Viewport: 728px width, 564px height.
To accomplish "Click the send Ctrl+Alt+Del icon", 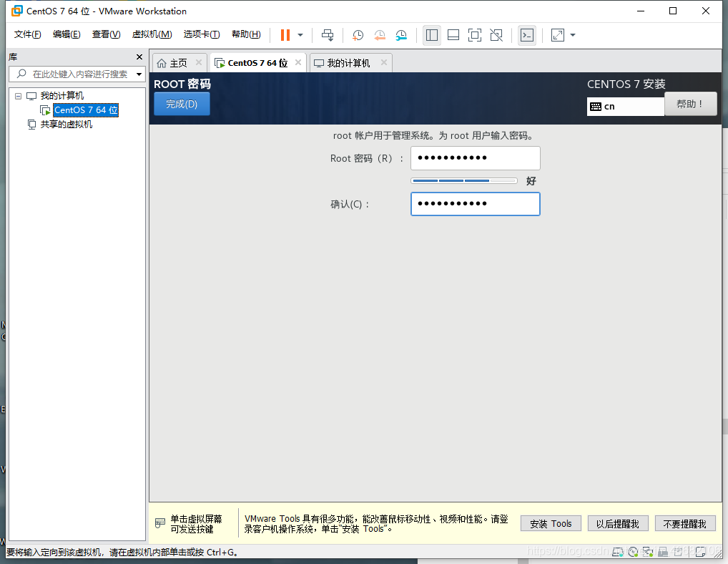I will point(328,35).
